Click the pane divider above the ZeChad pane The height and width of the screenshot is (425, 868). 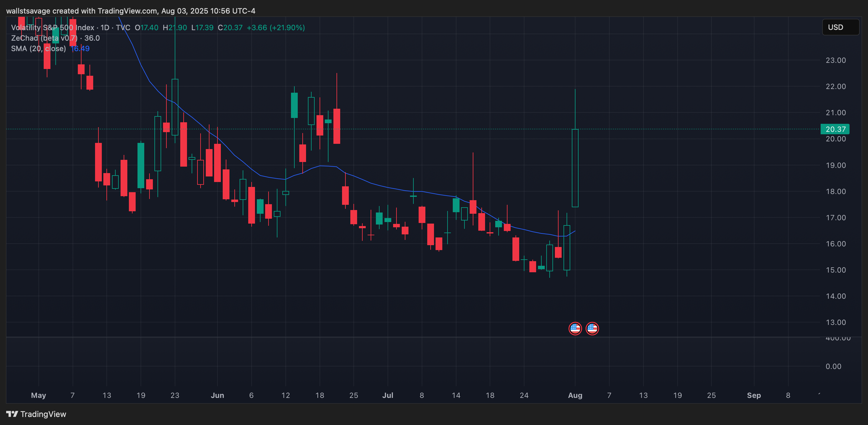(x=404, y=337)
